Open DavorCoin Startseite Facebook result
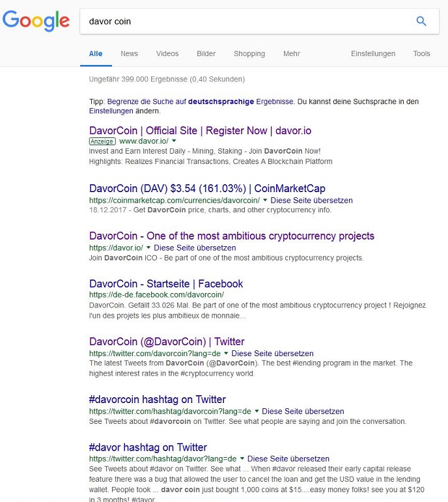The width and height of the screenshot is (448, 502). 166,284
